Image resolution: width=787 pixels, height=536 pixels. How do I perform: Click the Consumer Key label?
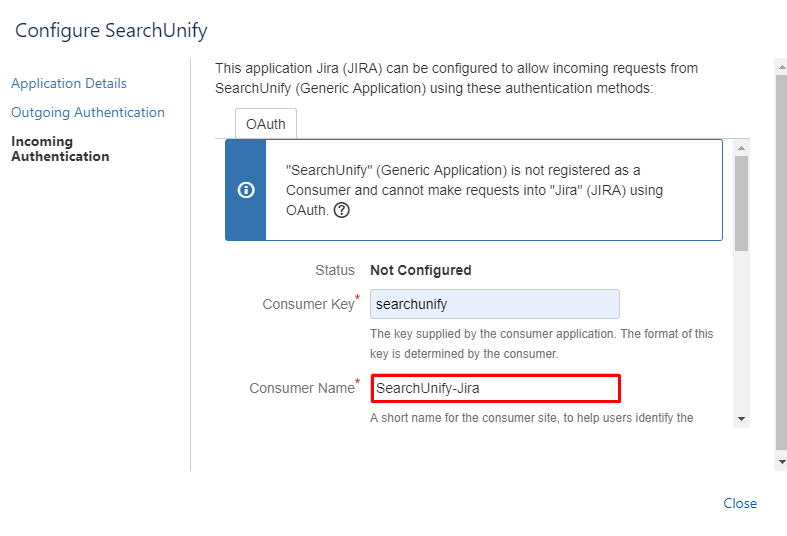[x=308, y=304]
